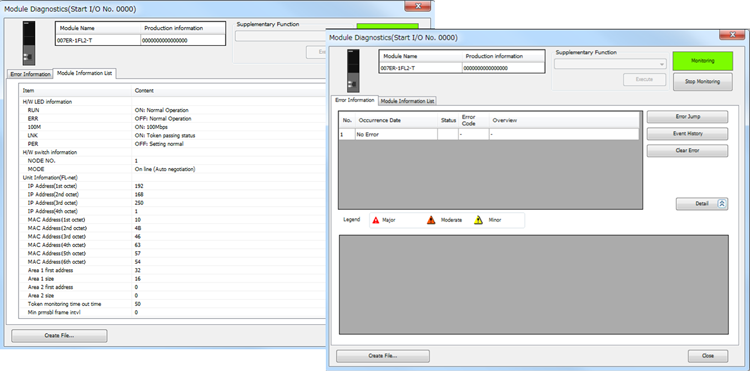The image size is (750, 371).
Task: Open Module Information List tab in front window
Action: coord(408,101)
